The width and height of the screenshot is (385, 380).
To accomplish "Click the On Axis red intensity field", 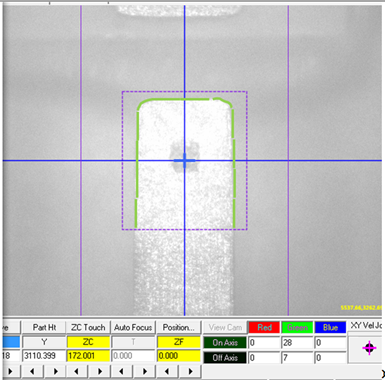I will pyautogui.click(x=264, y=343).
